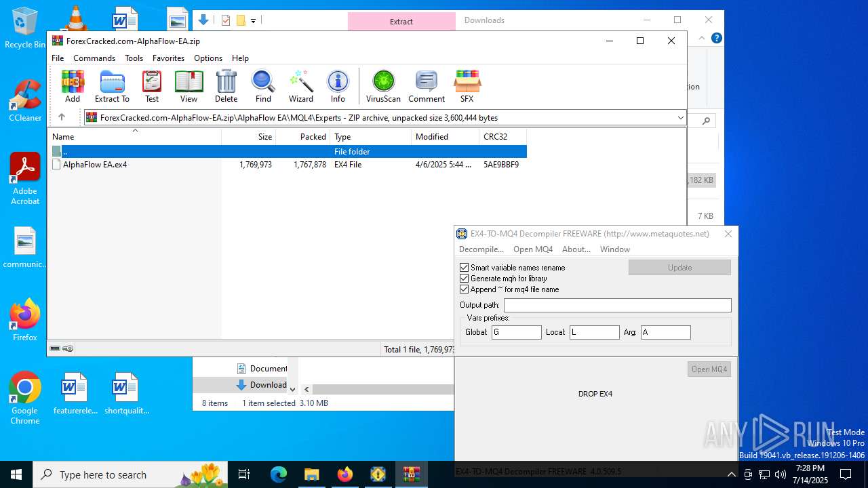Select Extract tab in Explorer ribbon

point(401,21)
